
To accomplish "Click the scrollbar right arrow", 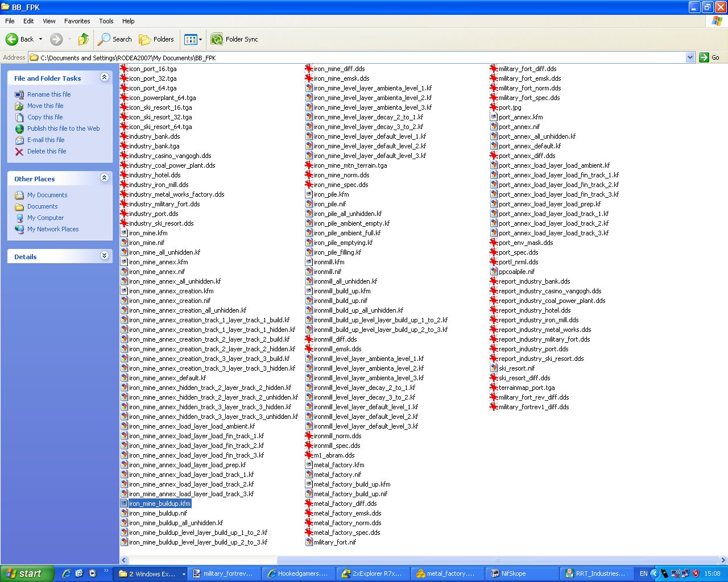I will 723,560.
